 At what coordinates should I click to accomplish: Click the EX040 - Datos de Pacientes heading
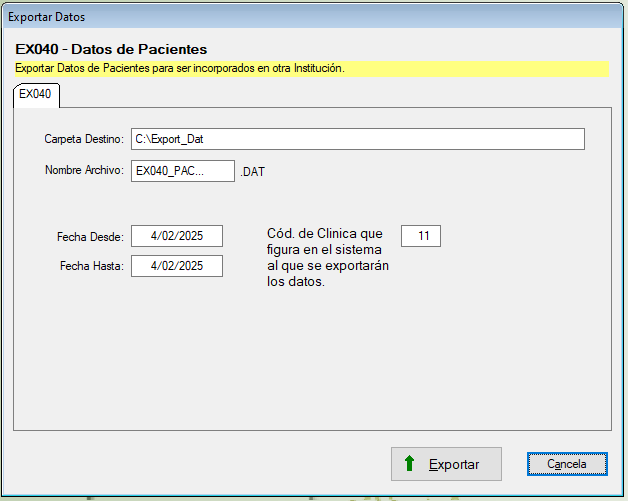tap(112, 49)
